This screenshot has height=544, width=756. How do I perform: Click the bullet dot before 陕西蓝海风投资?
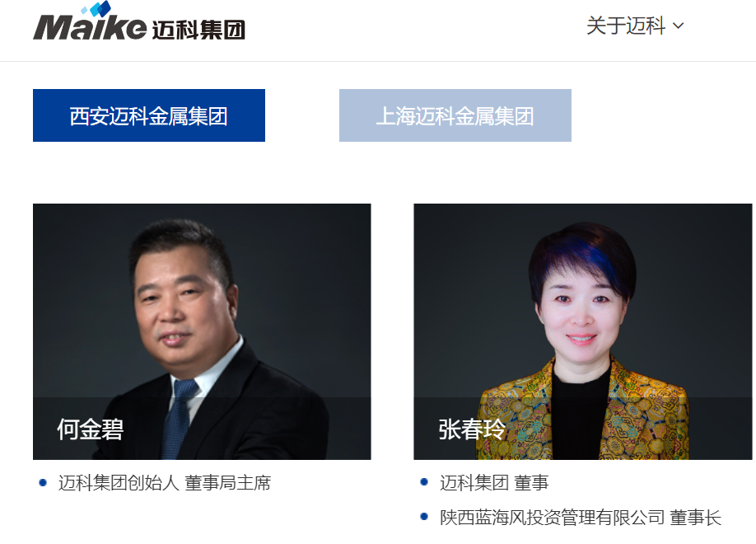coord(424,517)
